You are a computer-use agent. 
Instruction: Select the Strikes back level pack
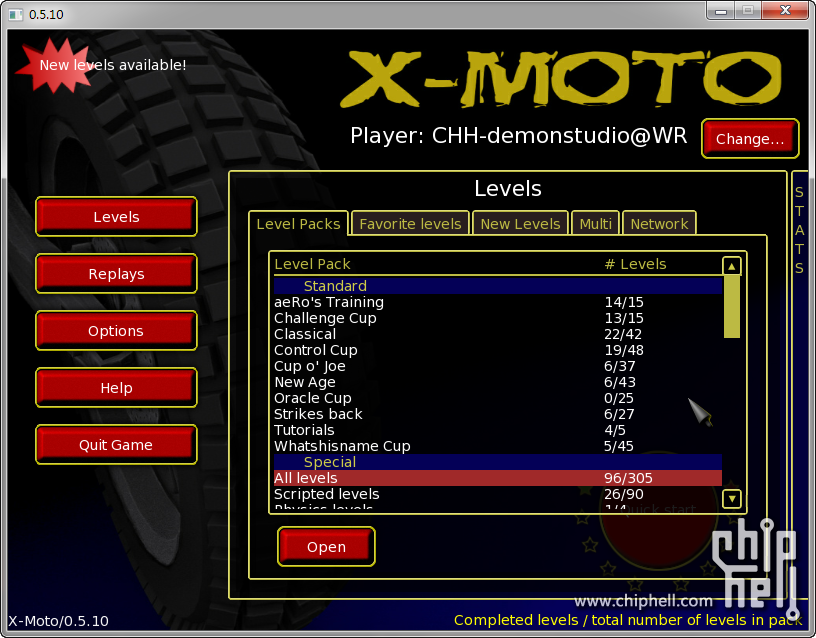click(498, 414)
